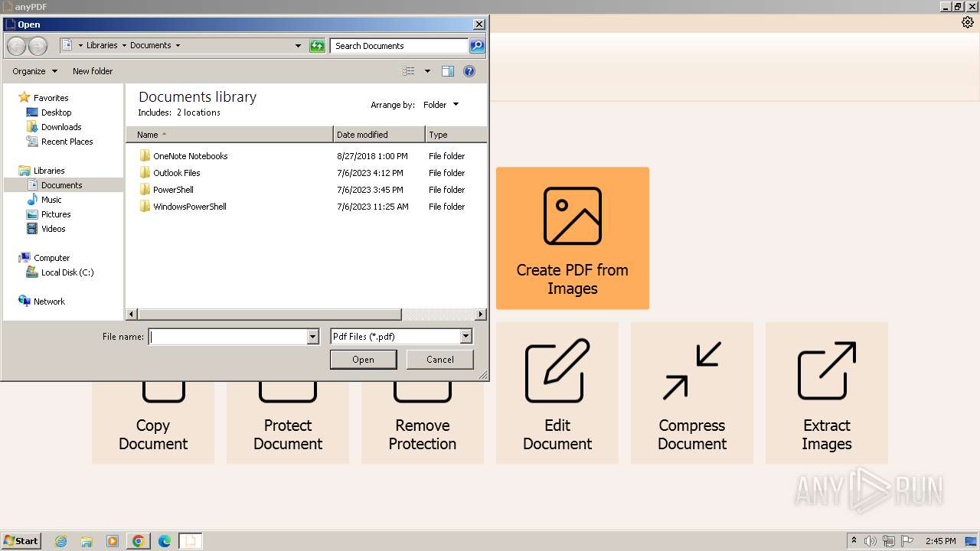Screen dimensions: 980x551
Task: Click the Search Documents box
Action: [399, 46]
